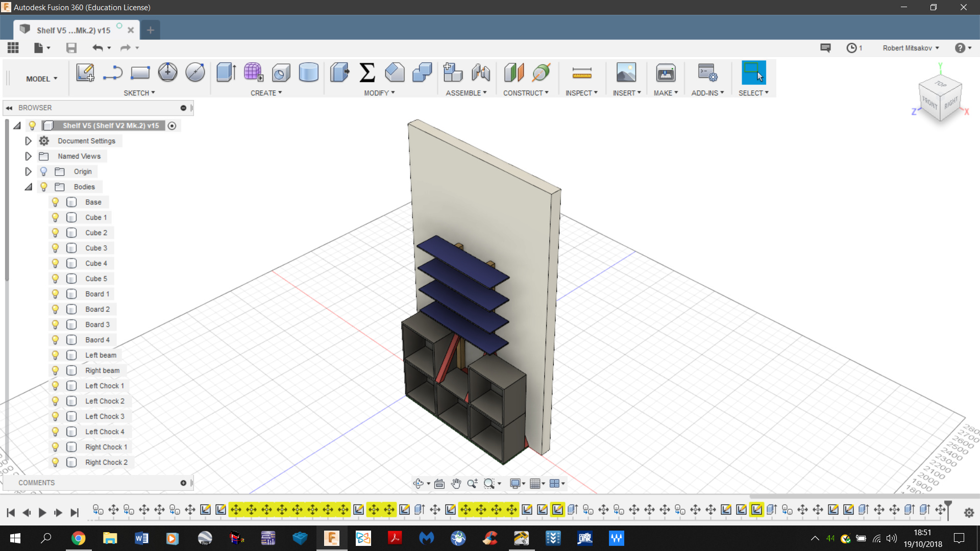The height and width of the screenshot is (551, 980).
Task: Click the Offset Plane construct tool
Action: tap(514, 72)
